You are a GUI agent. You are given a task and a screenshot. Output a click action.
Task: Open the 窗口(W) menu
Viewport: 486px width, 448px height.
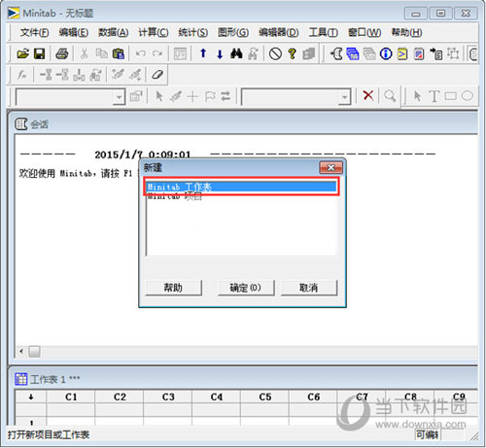pos(364,32)
